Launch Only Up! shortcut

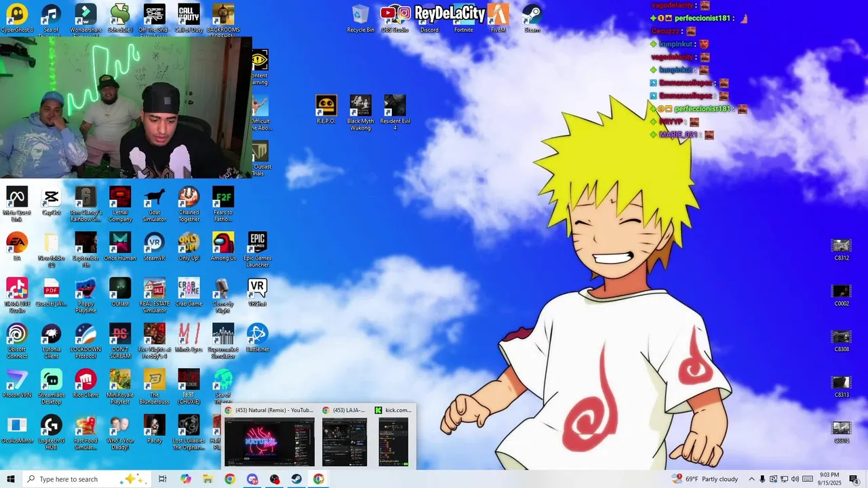189,247
